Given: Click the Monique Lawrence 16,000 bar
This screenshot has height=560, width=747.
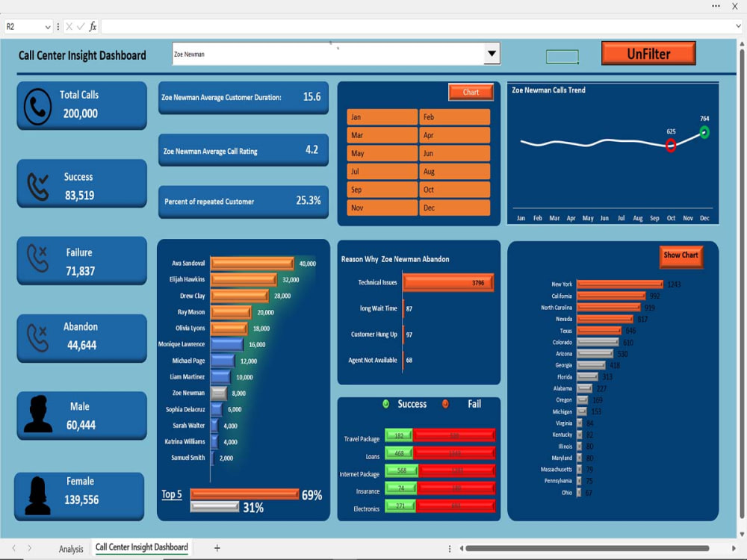Looking at the screenshot, I should tap(227, 344).
